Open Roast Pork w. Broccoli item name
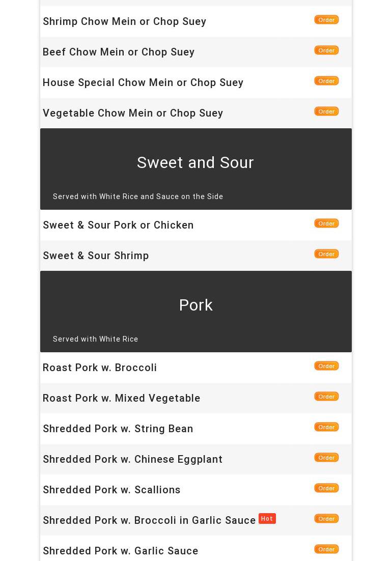This screenshot has height=561, width=392. click(100, 368)
